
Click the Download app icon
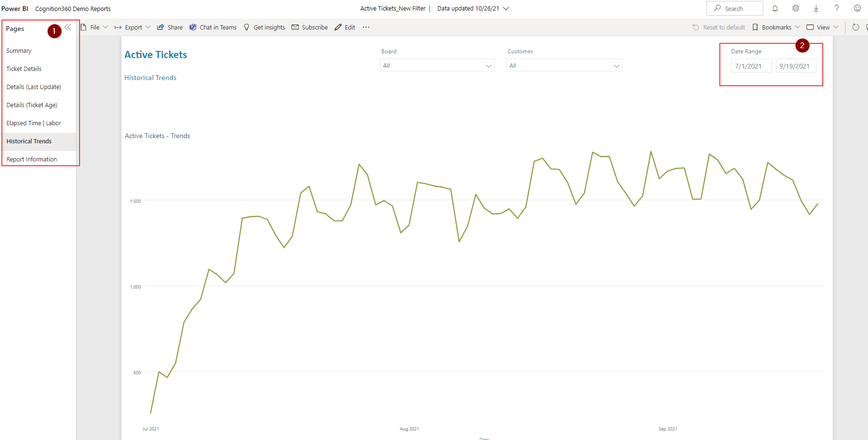816,8
